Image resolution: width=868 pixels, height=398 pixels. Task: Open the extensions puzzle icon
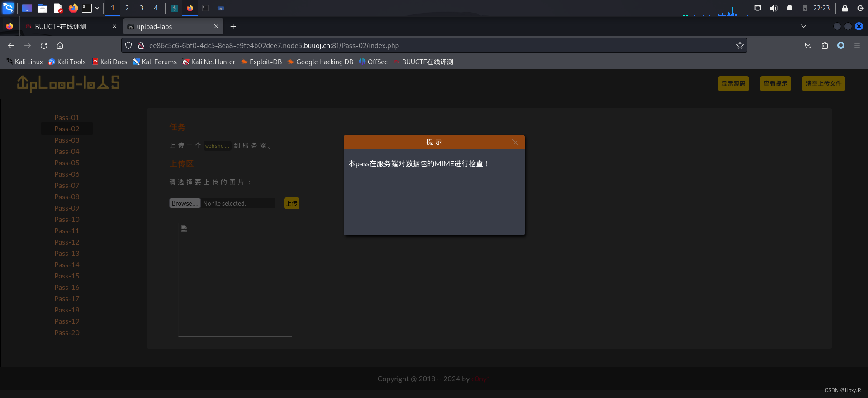pyautogui.click(x=825, y=45)
